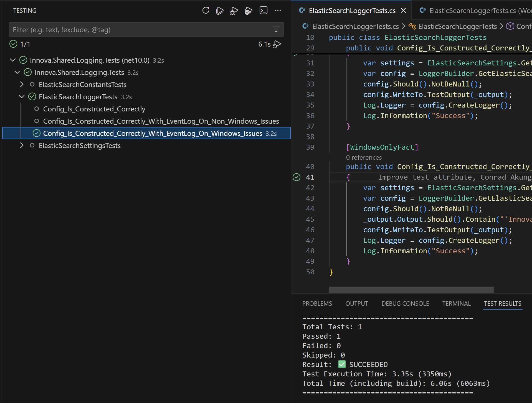The image size is (532, 403).
Task: Click passed test gutter icon on line 41
Action: coord(297,177)
